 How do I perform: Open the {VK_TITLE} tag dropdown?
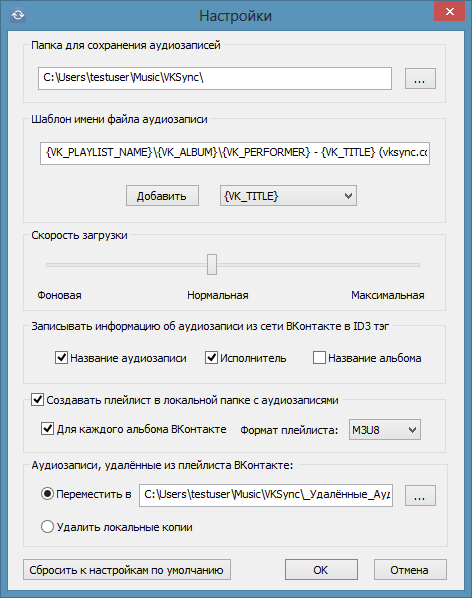288,196
